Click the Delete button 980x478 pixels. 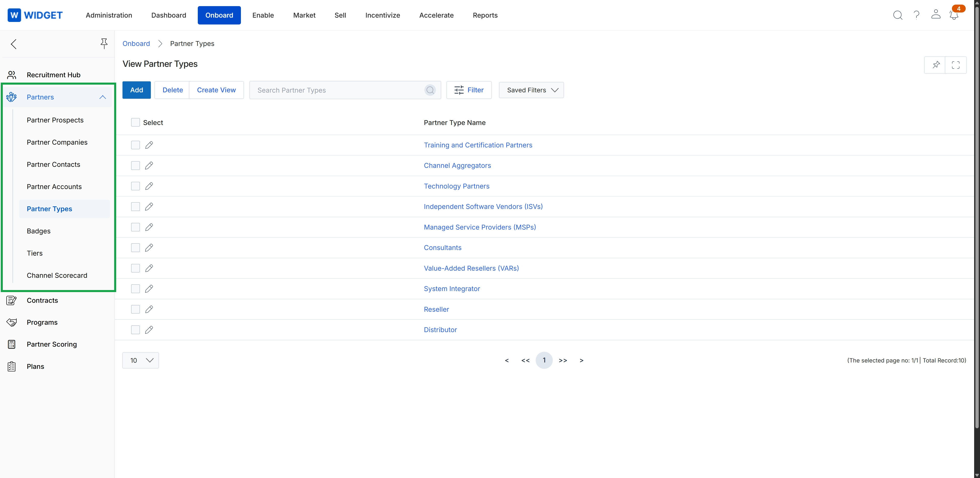(172, 90)
